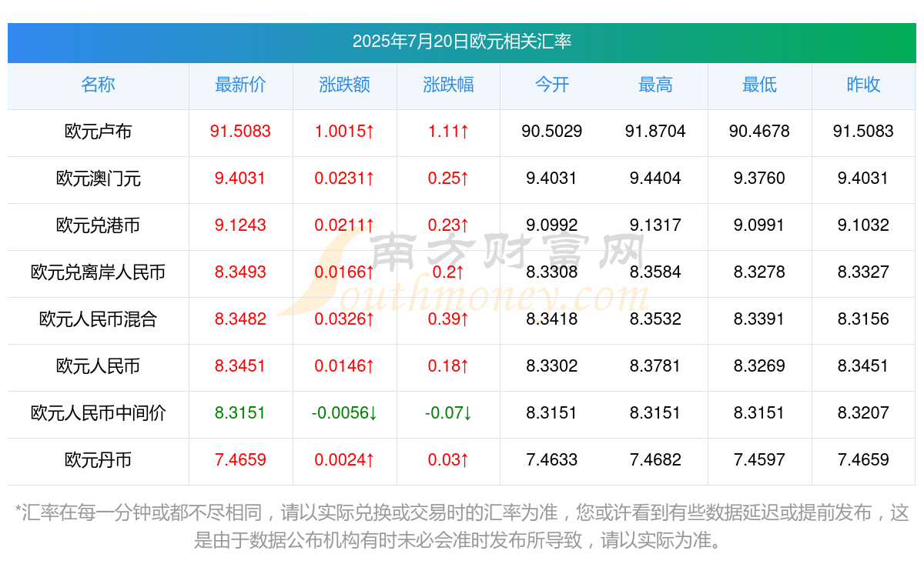Click latest price 91.5083 in red
This screenshot has width=924, height=564.
240,132
